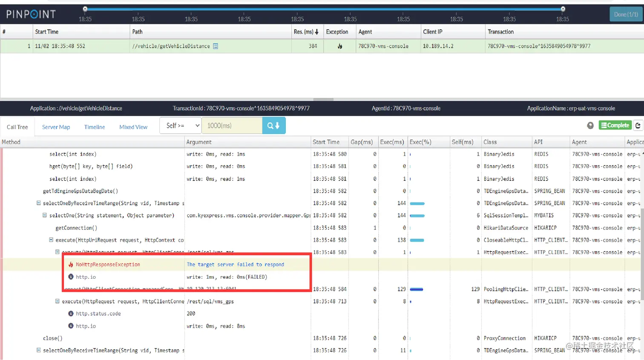The height and width of the screenshot is (360, 644).
Task: Click AgentId : 78C970-vms-console in info bar
Action: point(406,109)
